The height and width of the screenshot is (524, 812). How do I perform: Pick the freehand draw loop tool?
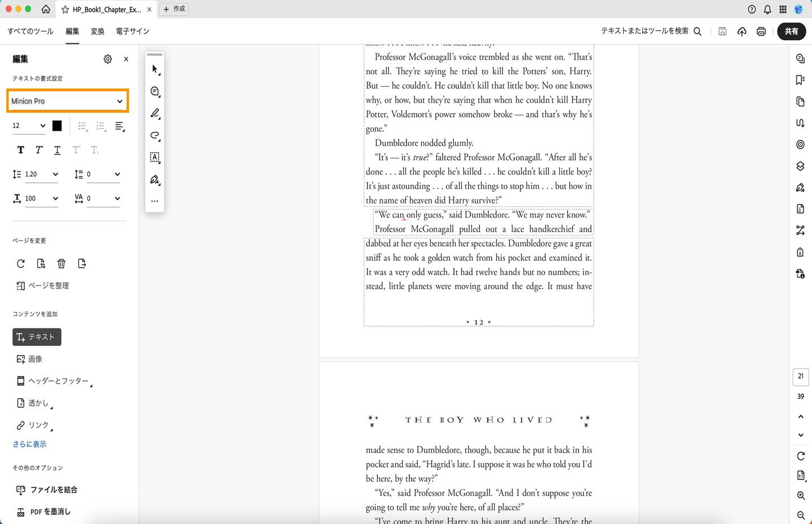coord(155,135)
